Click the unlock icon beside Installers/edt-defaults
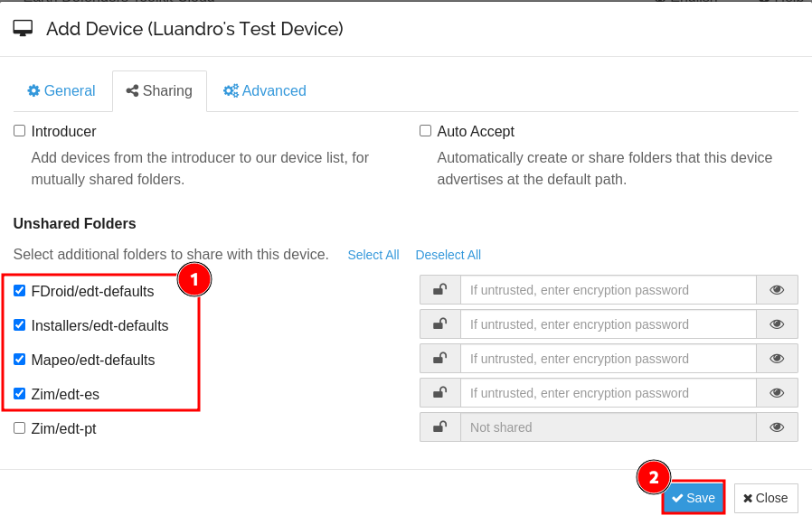This screenshot has width=812, height=525. [x=439, y=324]
